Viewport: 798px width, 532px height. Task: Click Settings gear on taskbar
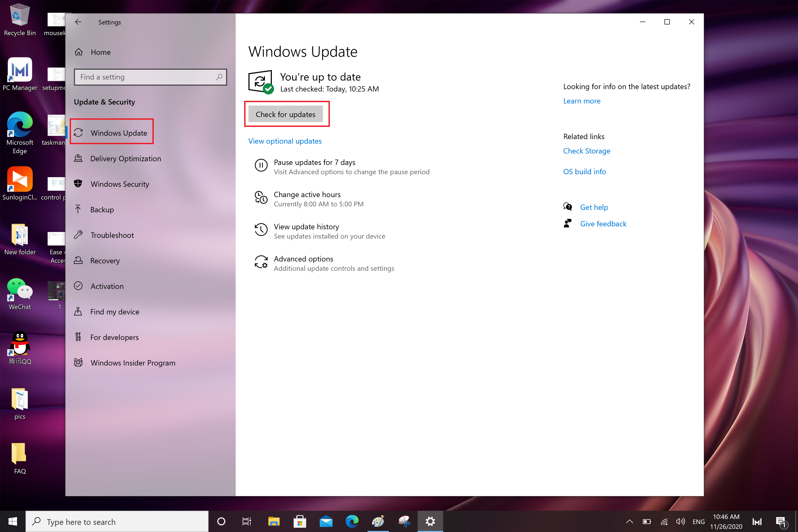[430, 521]
